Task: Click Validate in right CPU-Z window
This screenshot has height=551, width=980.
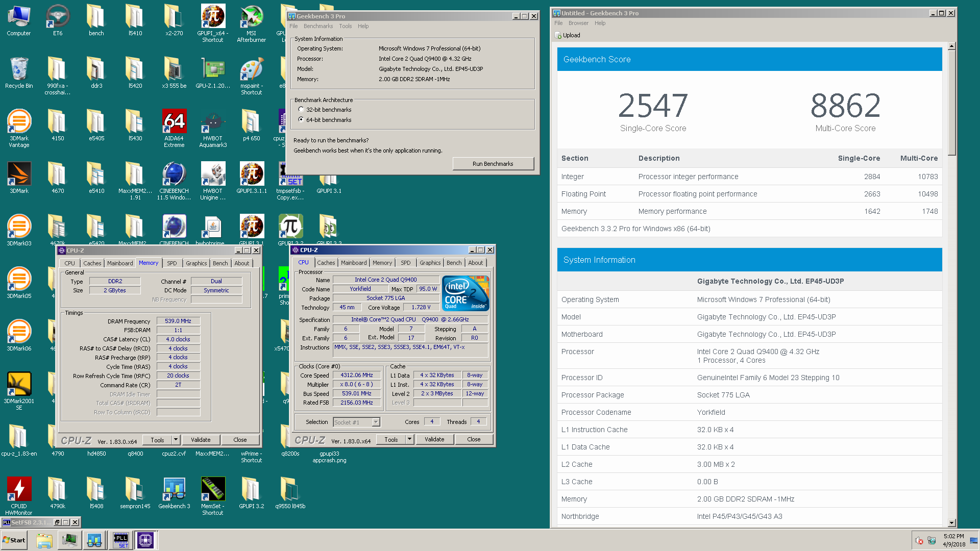Action: click(x=434, y=439)
